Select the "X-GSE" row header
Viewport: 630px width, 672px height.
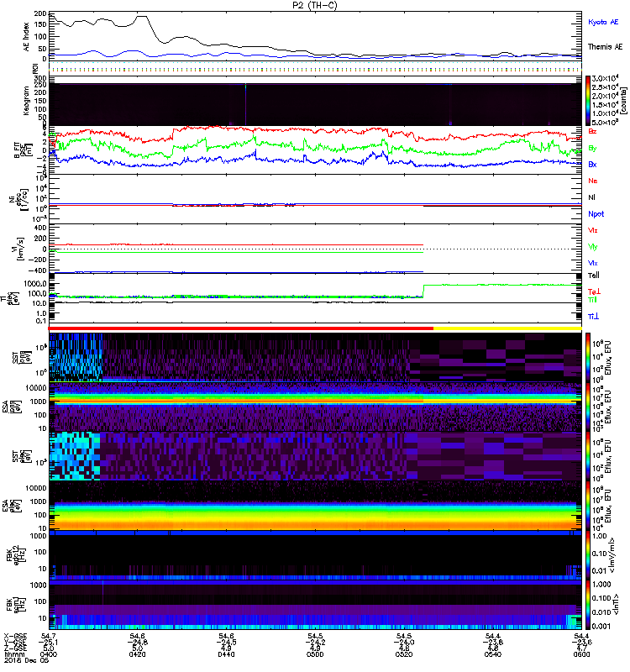(15, 637)
